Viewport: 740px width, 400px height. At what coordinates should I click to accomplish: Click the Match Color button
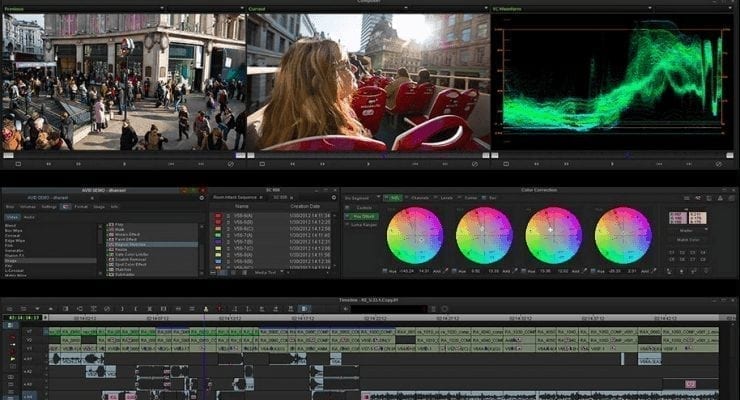(x=686, y=241)
